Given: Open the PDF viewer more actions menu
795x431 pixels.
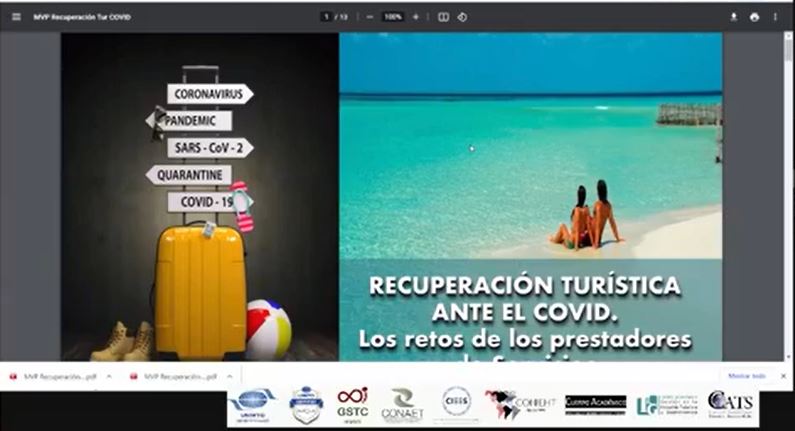Looking at the screenshot, I should click(775, 17).
